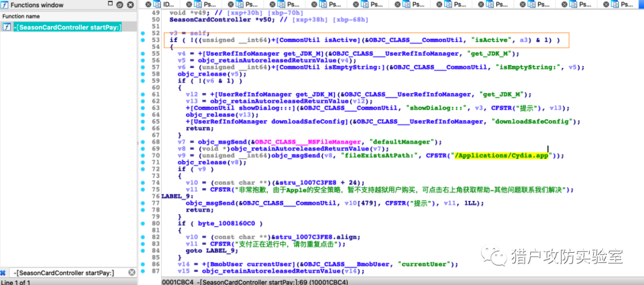This screenshot has width=644, height=285.
Task: Click the function filter search field
Action: tap(66, 272)
